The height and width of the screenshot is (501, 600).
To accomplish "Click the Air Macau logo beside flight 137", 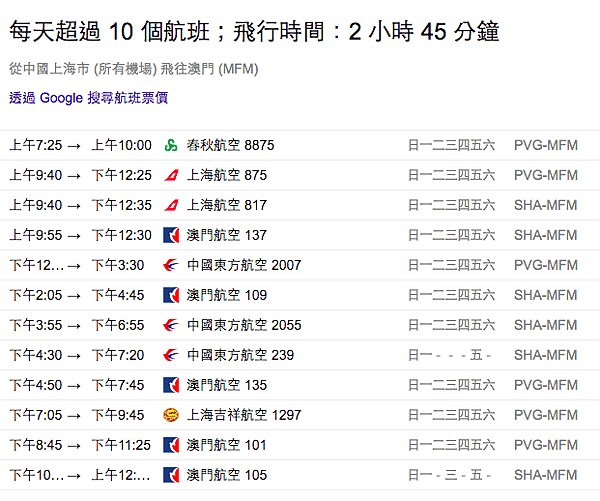I will coord(171,235).
